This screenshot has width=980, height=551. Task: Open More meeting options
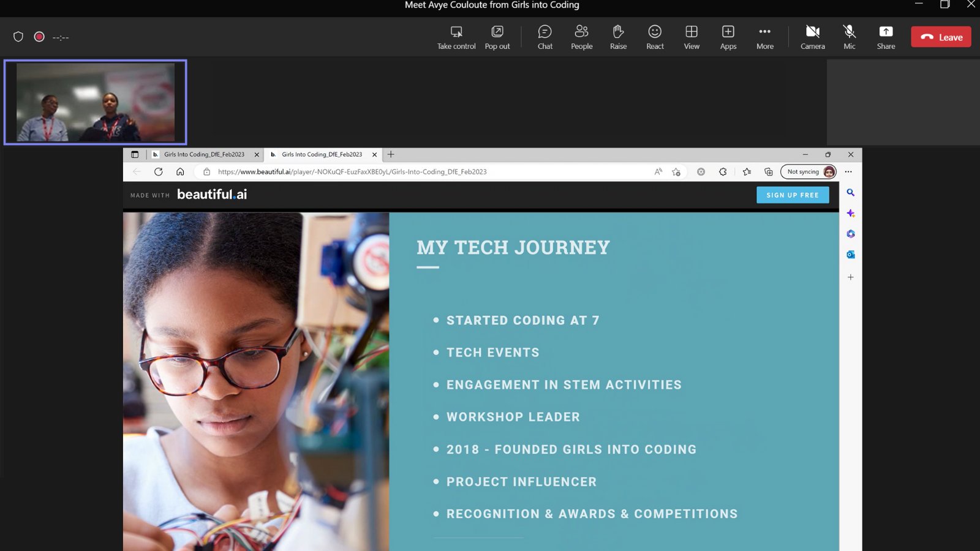(765, 37)
